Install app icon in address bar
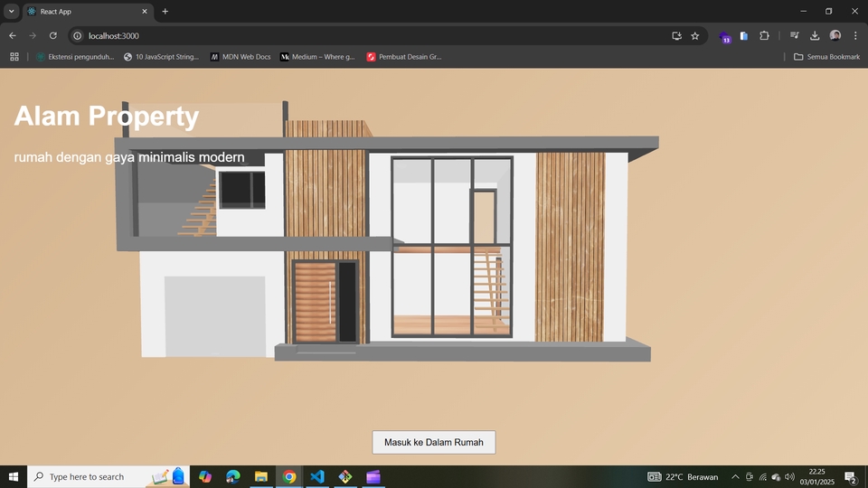868x488 pixels. click(676, 36)
